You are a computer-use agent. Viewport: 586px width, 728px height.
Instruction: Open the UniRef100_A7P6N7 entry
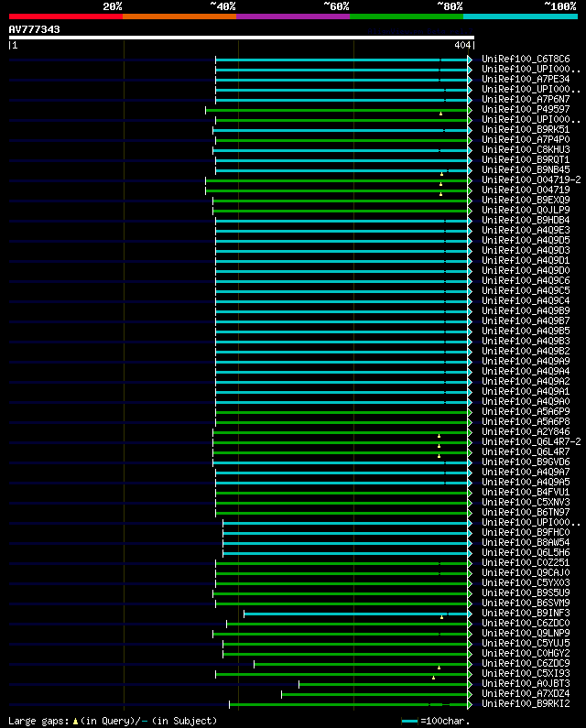point(526,100)
